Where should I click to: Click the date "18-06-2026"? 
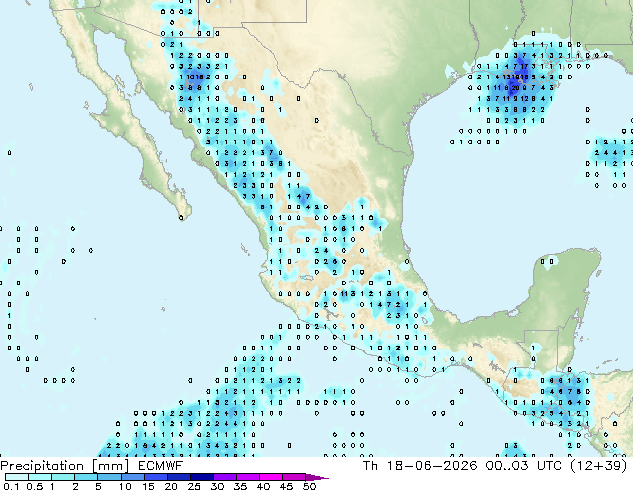pyautogui.click(x=432, y=466)
